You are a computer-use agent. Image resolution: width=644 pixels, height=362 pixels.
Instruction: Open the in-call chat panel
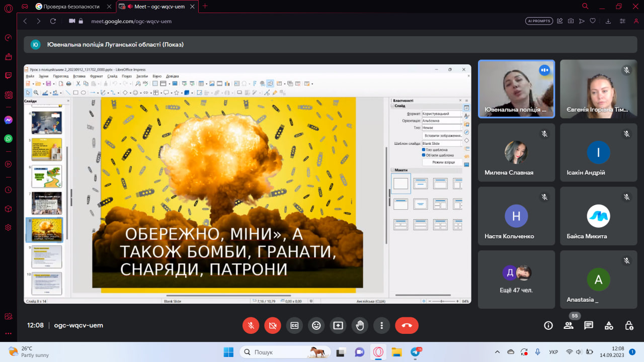589,325
